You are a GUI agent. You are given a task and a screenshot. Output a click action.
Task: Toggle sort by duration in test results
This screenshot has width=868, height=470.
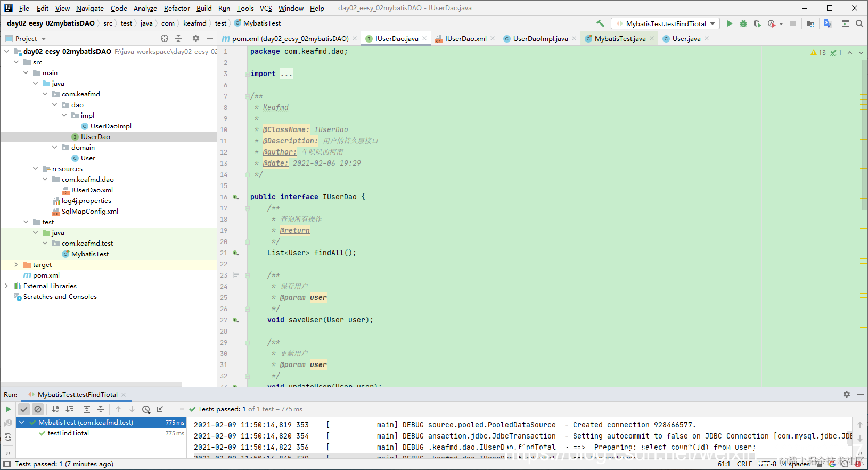(x=69, y=409)
